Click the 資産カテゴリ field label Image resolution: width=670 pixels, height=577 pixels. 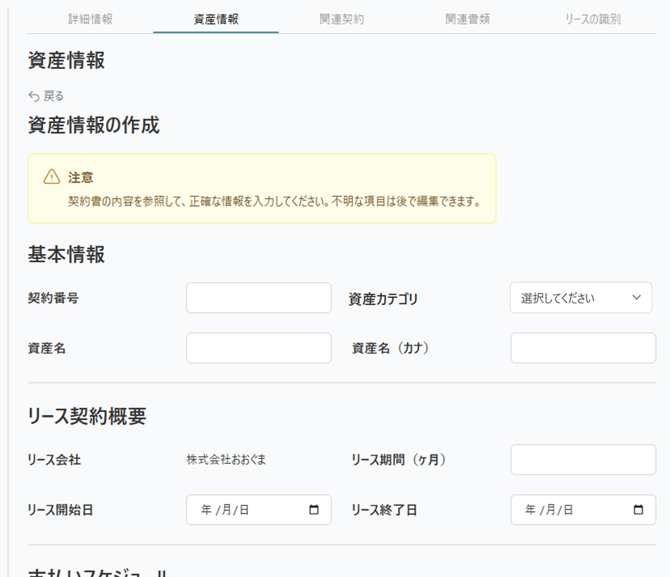coord(383,299)
